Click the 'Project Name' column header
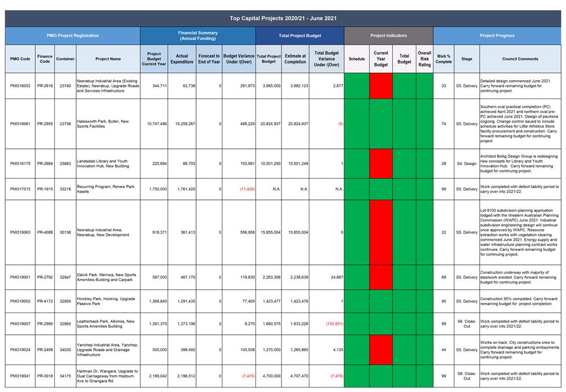The height and width of the screenshot is (392, 566). coord(108,59)
